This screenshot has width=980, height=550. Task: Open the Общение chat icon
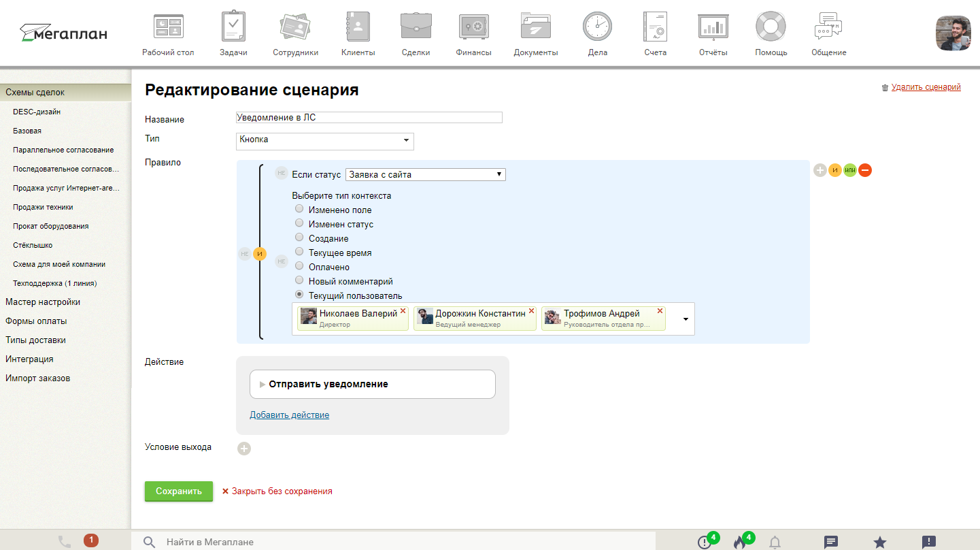point(828,27)
